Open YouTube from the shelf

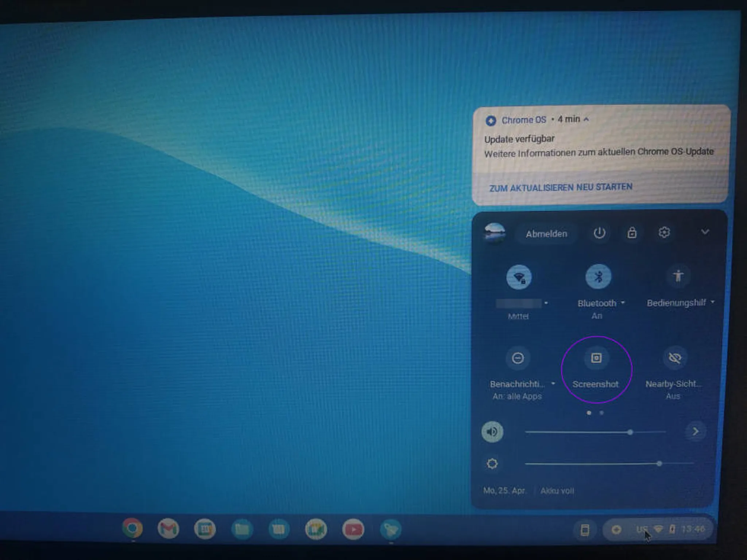coord(353,529)
